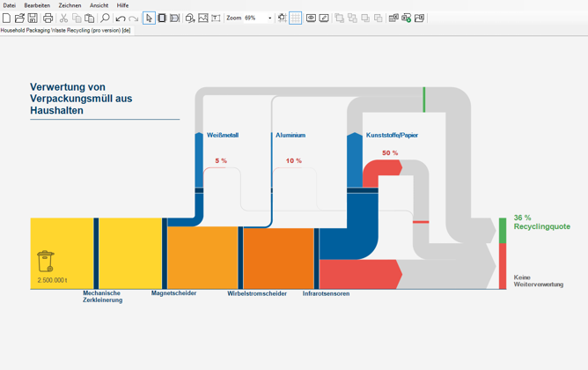Screen dimensions: 588x370
Task: Open the Ansicht menu
Action: [99, 5]
